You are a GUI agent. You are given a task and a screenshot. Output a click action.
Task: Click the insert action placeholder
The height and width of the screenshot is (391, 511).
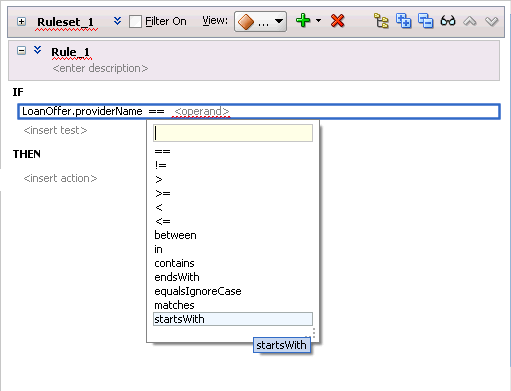[x=60, y=178]
